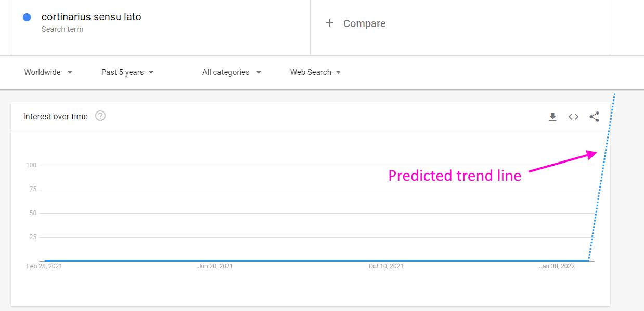Click the Feb 28, 2021 date label
Screen dimensions: 644x311
pos(44,266)
